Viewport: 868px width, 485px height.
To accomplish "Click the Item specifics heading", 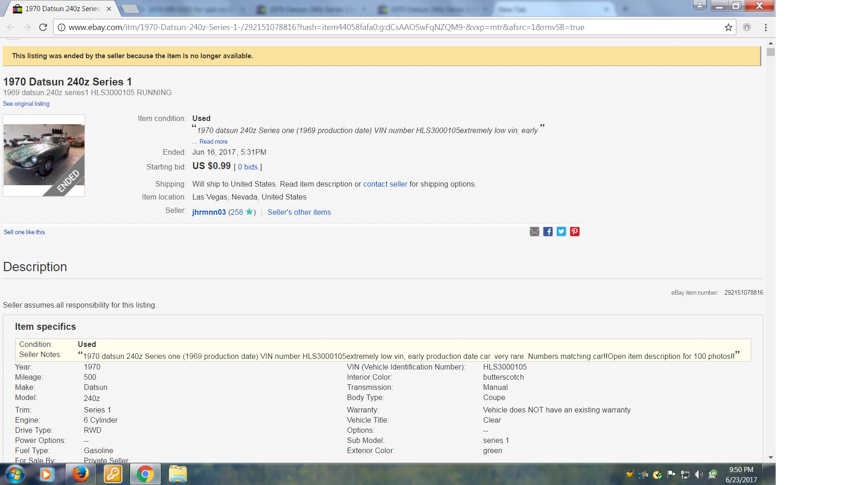I will [45, 327].
